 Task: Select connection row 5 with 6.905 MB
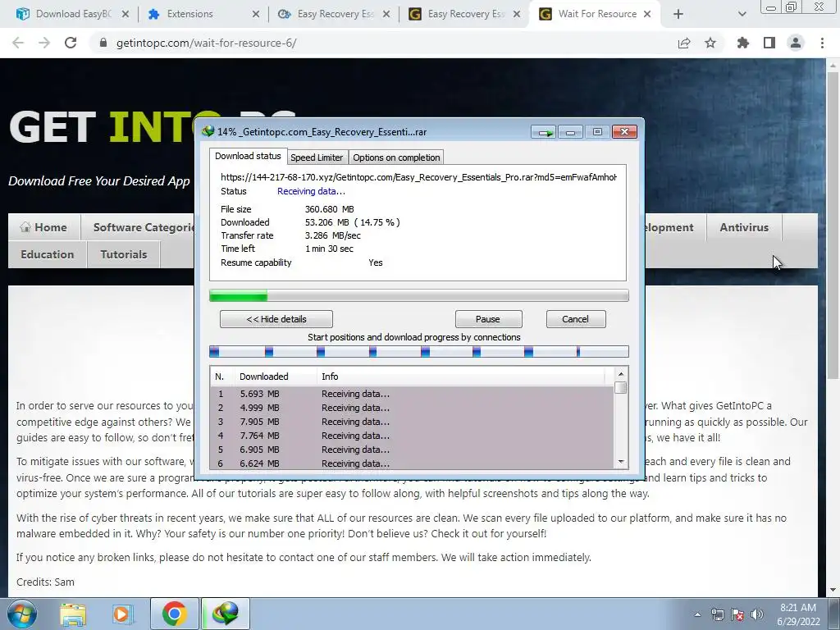click(x=412, y=450)
